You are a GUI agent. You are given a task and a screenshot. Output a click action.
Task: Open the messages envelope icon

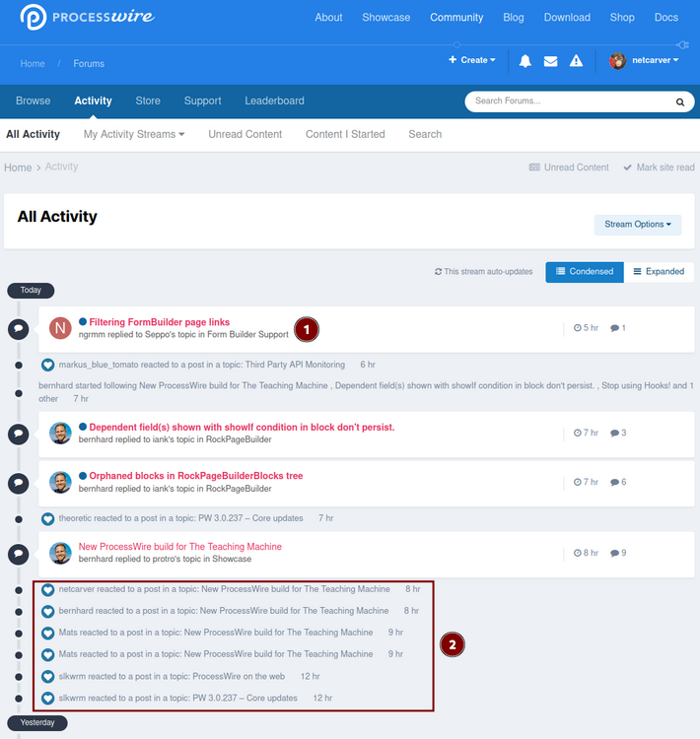(550, 61)
